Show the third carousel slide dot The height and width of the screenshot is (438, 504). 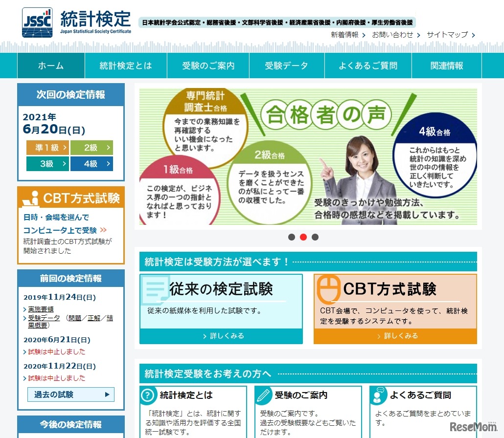pyautogui.click(x=315, y=237)
